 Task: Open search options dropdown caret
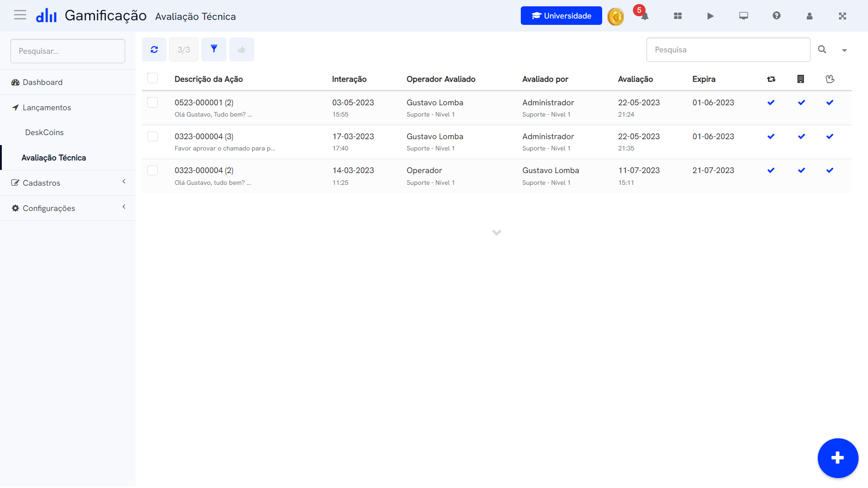(x=844, y=50)
